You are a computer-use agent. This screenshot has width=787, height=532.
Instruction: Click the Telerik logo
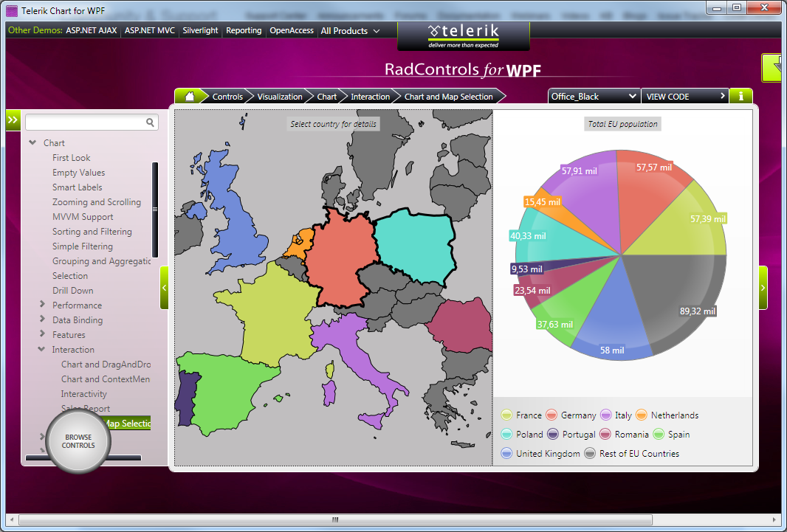point(463,36)
